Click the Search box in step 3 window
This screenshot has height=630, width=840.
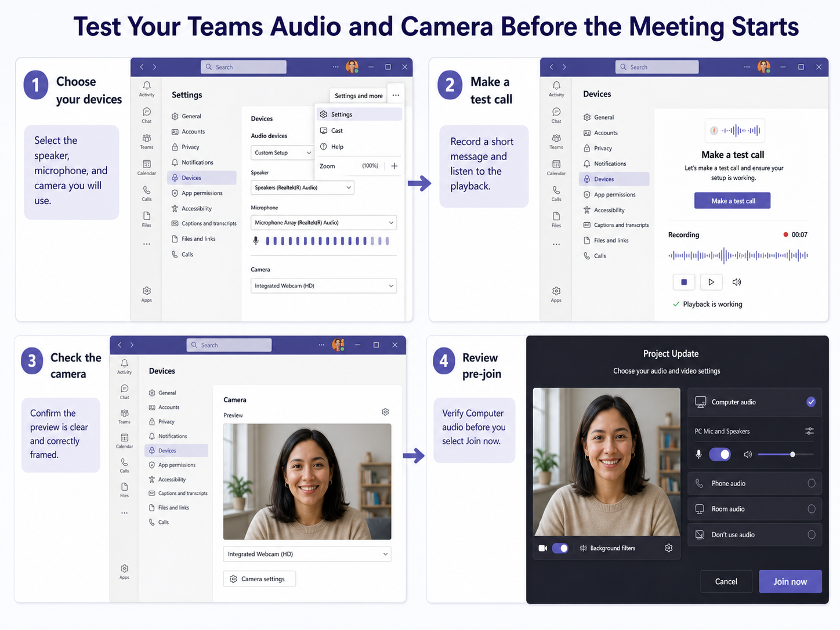(x=229, y=345)
